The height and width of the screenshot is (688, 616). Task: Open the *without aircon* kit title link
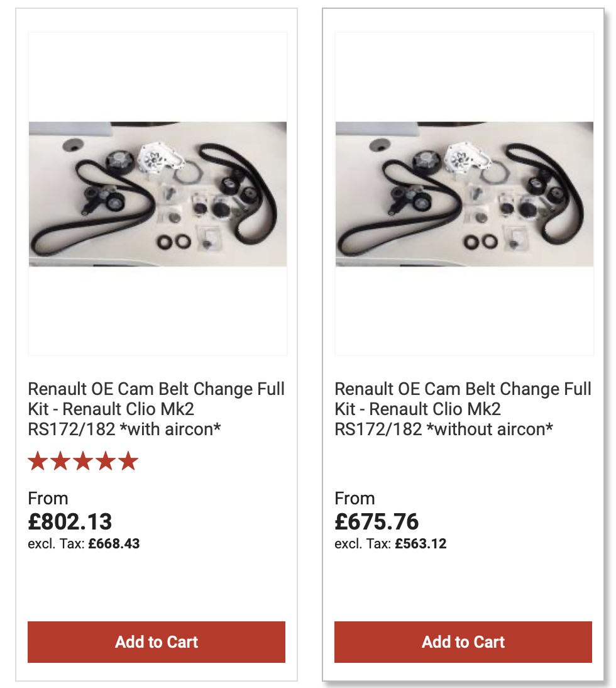463,409
